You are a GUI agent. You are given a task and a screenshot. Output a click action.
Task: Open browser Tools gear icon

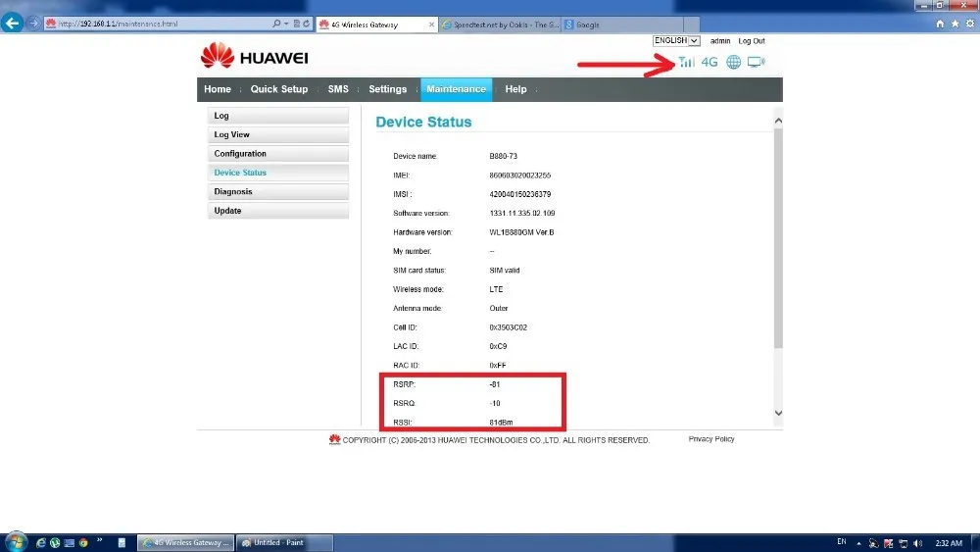[970, 24]
